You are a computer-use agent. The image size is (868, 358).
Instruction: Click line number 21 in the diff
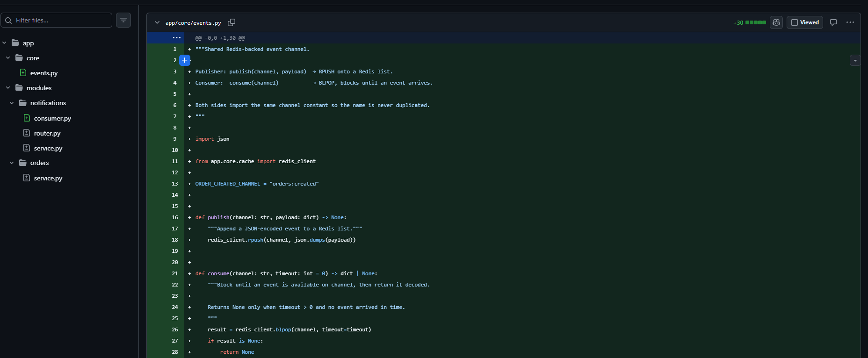pyautogui.click(x=175, y=273)
